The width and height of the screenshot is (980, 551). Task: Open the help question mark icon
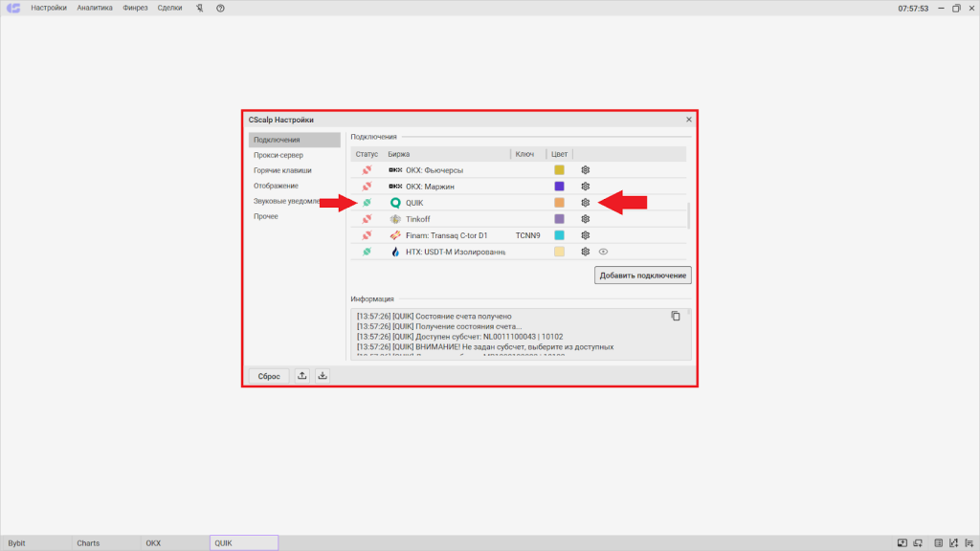tap(221, 8)
